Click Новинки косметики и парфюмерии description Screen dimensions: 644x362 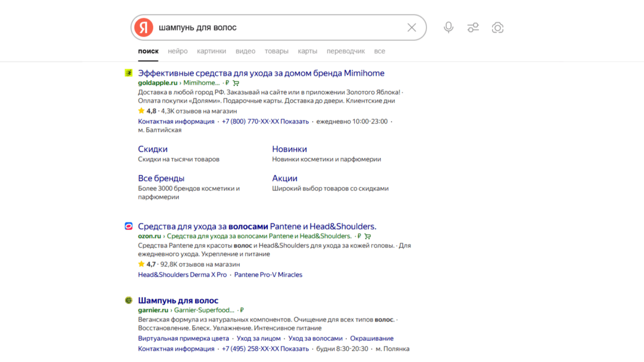[326, 159]
